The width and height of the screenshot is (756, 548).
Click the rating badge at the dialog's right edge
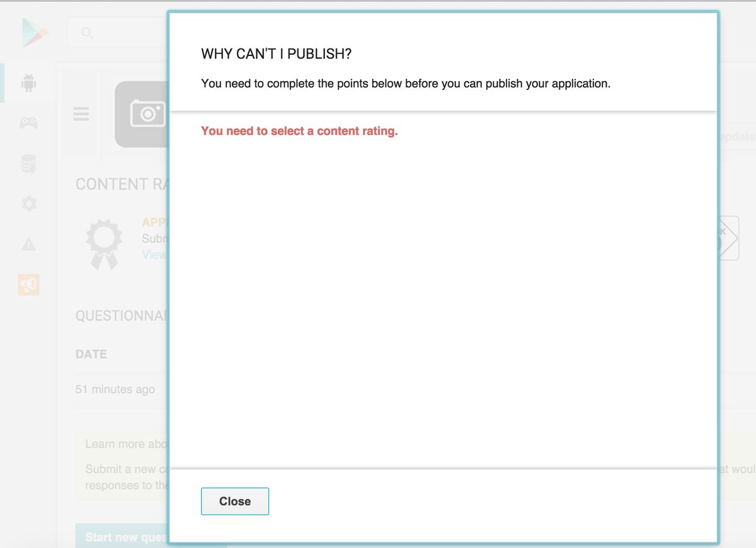728,238
